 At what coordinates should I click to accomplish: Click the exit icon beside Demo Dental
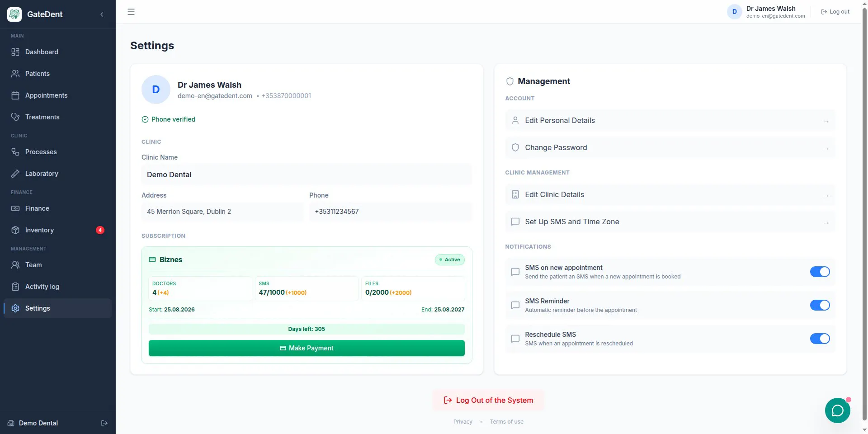click(x=104, y=423)
